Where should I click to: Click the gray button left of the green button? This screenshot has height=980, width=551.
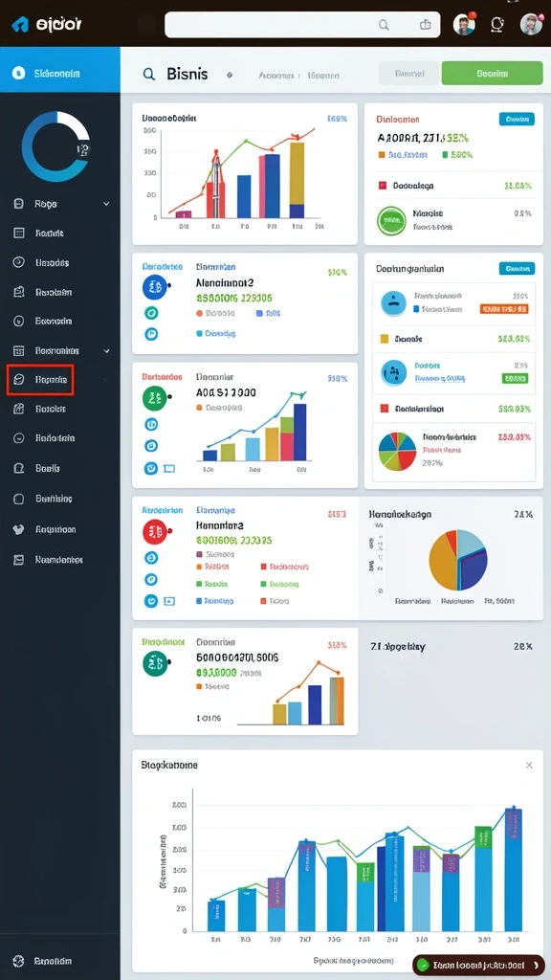pyautogui.click(x=409, y=73)
